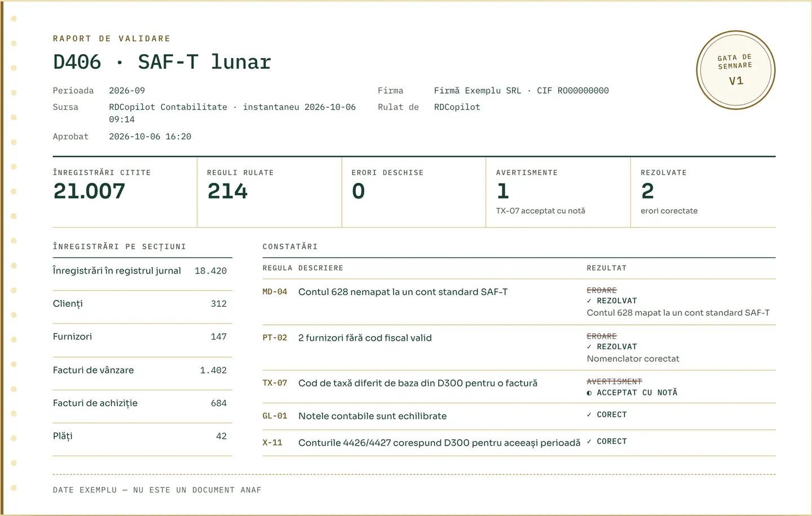Image resolution: width=812 pixels, height=516 pixels.
Task: Click the REZULTAT column header
Action: coord(607,268)
